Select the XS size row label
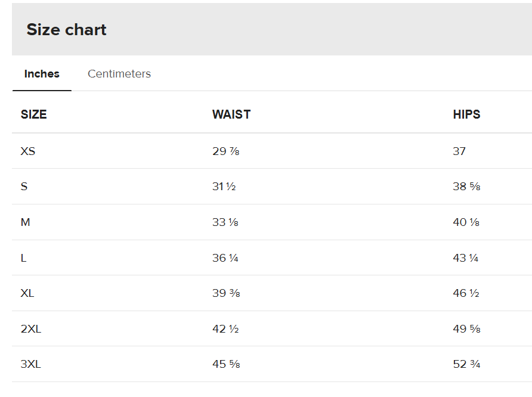Image resolution: width=532 pixels, height=397 pixels. click(28, 151)
